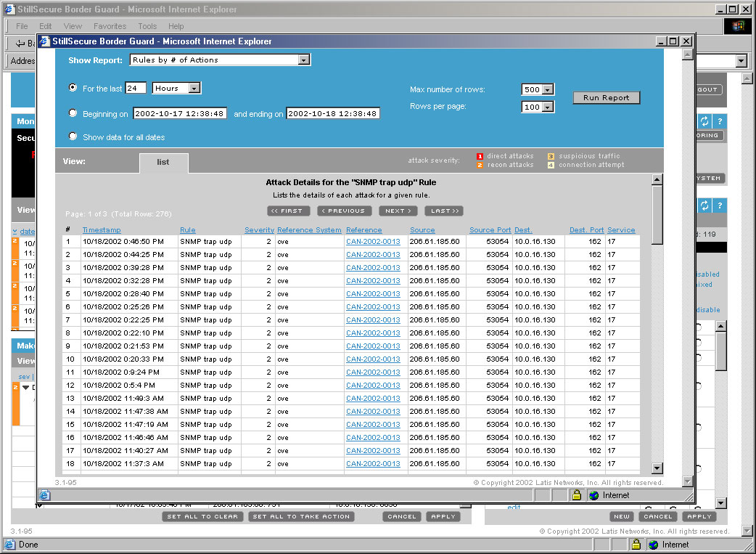This screenshot has width=756, height=554.
Task: Click the padlock icon in popup status bar
Action: coord(576,495)
